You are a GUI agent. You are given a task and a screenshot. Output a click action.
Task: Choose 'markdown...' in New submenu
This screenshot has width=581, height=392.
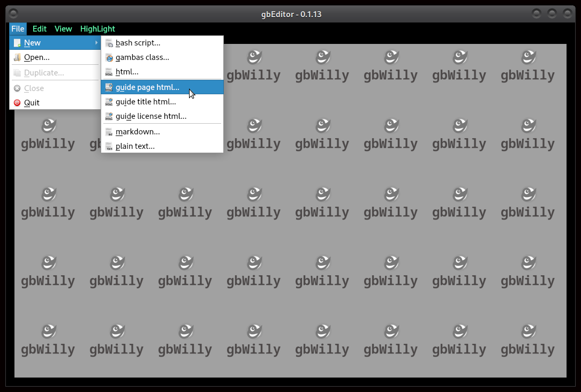pos(138,132)
